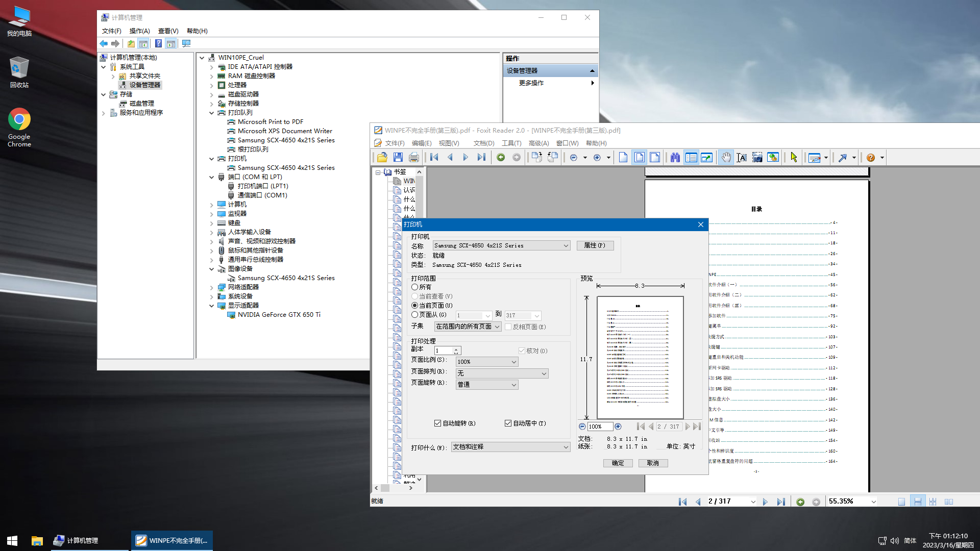980x551 pixels.
Task: Click the orange Help question-mark icon
Action: (x=871, y=158)
